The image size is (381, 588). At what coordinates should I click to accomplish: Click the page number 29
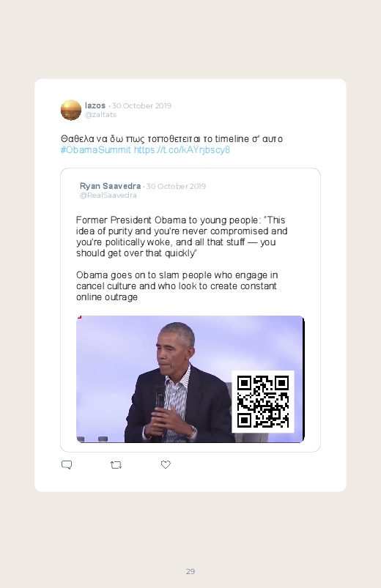click(x=190, y=571)
